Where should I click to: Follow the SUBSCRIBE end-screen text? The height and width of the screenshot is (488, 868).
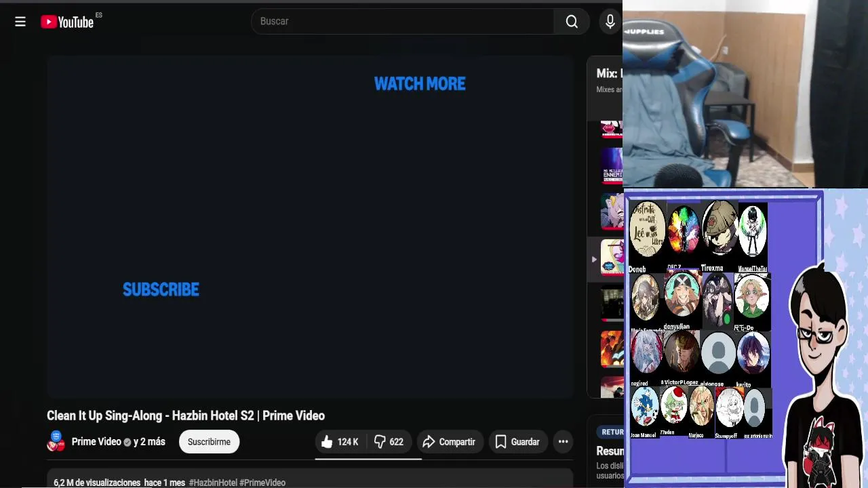point(161,289)
